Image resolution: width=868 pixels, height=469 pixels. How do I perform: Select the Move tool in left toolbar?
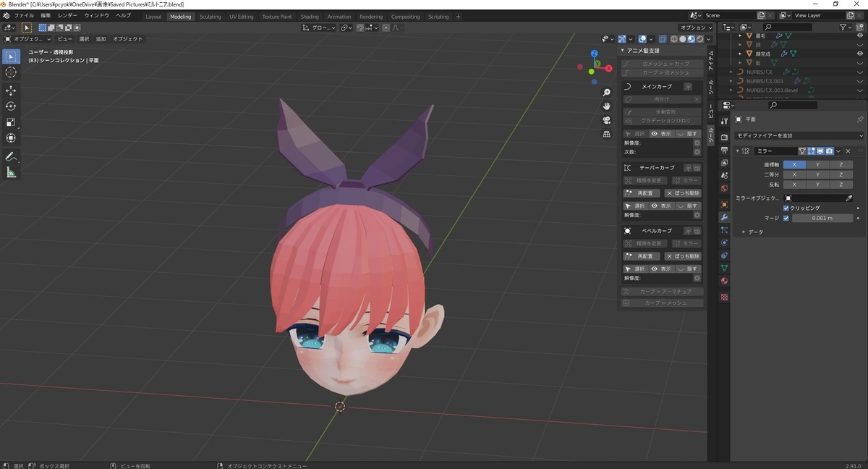tap(11, 90)
